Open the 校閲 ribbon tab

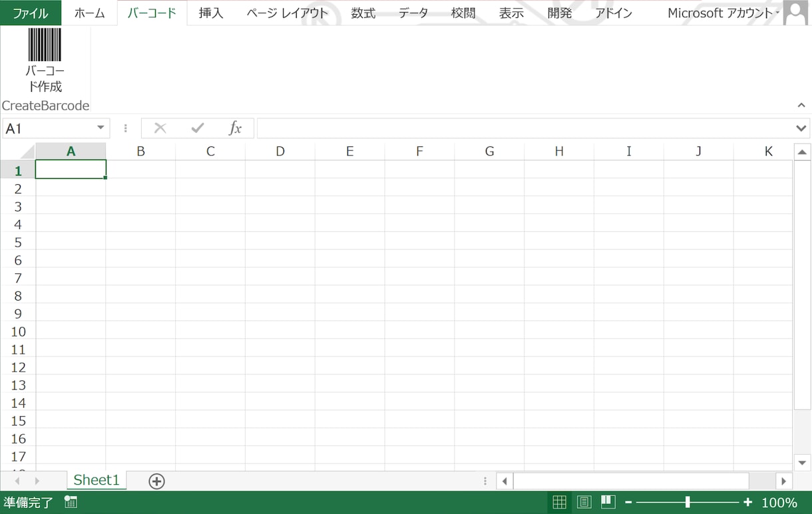463,13
